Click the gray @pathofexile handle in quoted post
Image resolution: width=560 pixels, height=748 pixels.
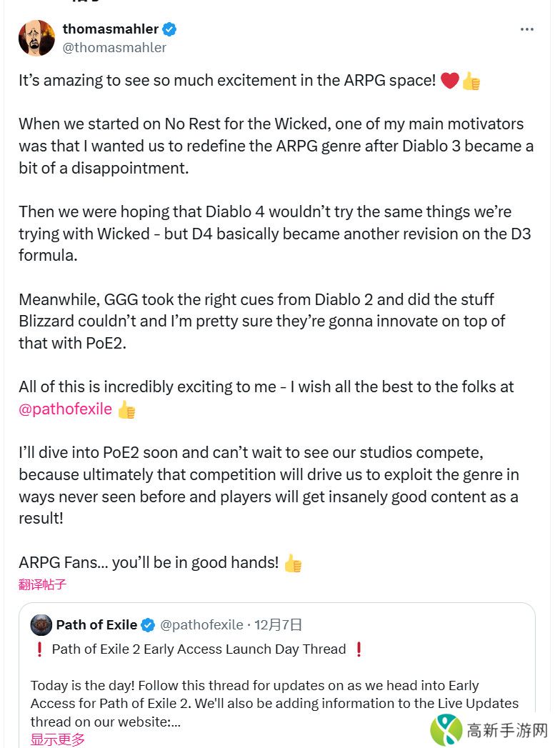click(x=201, y=625)
